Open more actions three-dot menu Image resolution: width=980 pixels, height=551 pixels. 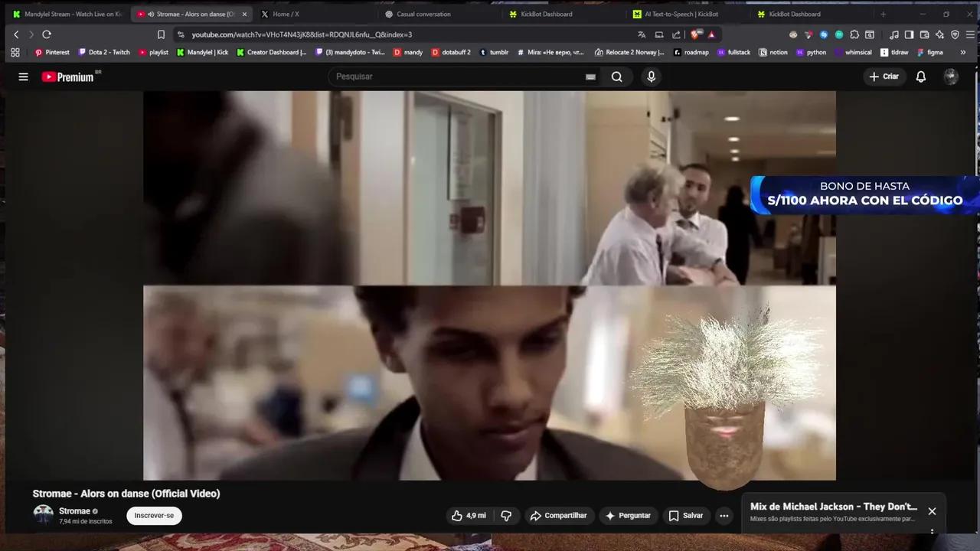click(724, 516)
